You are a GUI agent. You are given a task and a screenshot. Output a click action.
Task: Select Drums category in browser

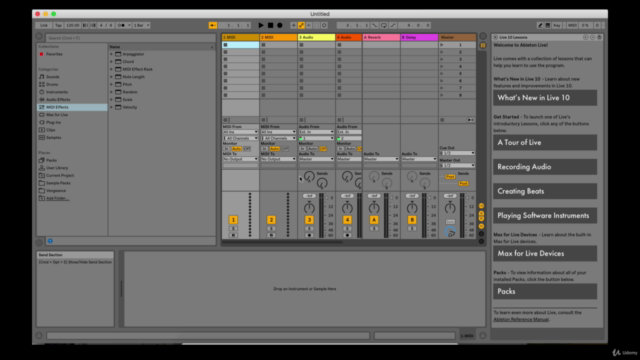52,84
